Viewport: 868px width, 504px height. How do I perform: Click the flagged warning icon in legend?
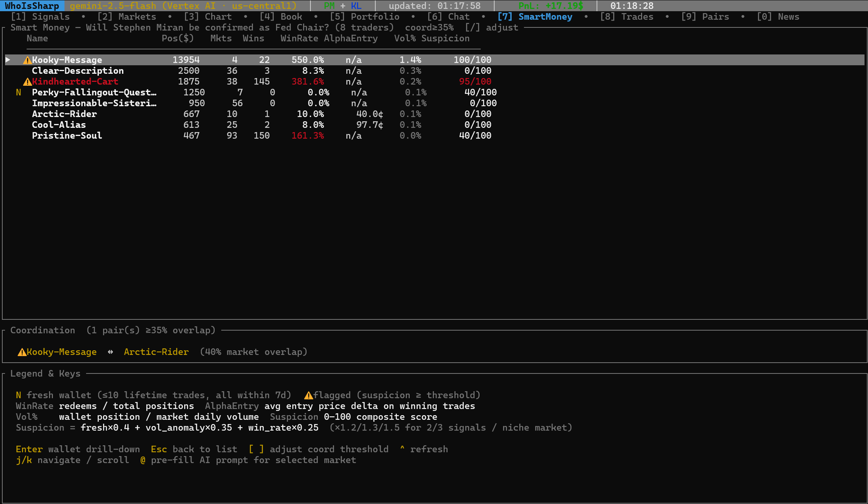point(308,395)
